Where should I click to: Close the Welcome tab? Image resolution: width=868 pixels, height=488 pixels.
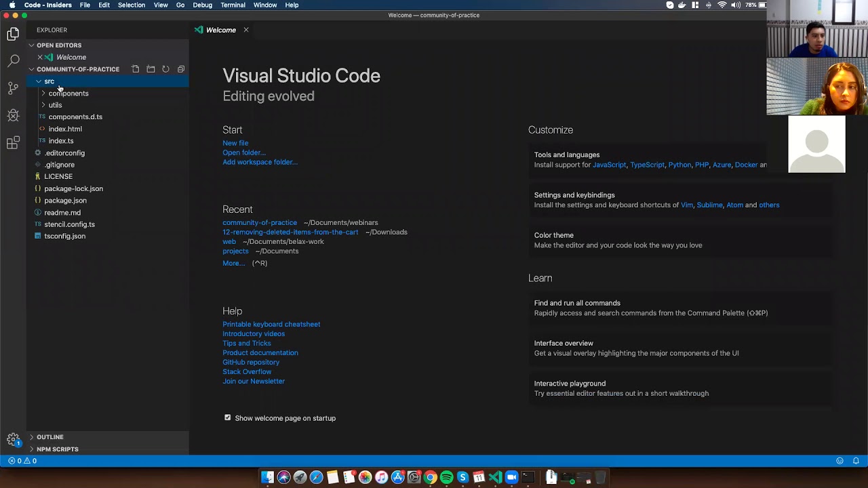(x=246, y=30)
